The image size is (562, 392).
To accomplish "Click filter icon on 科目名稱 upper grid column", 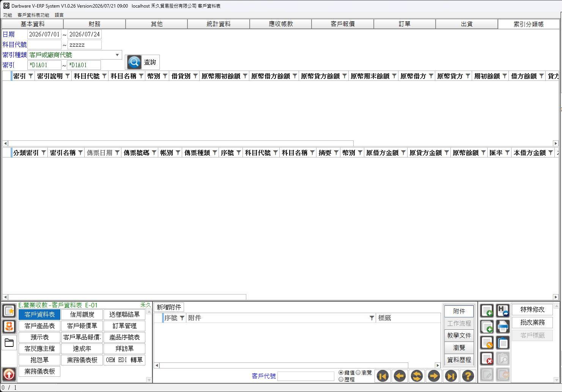I will click(141, 76).
